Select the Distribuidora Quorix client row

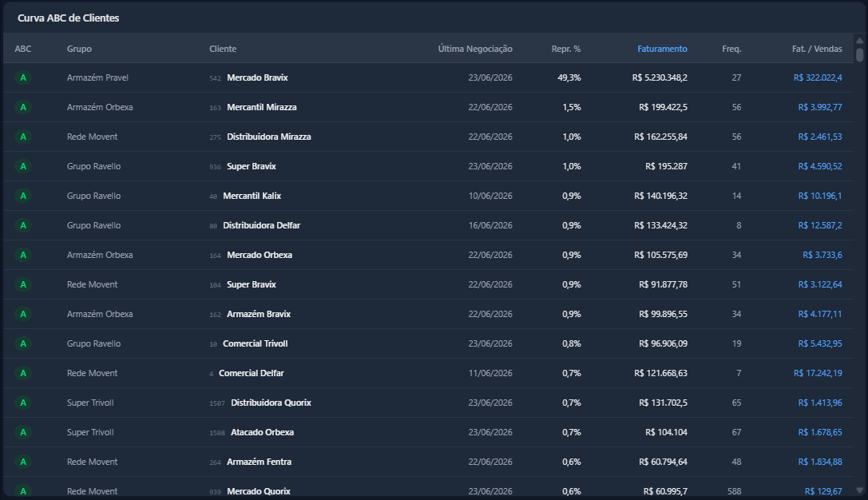tap(429, 403)
